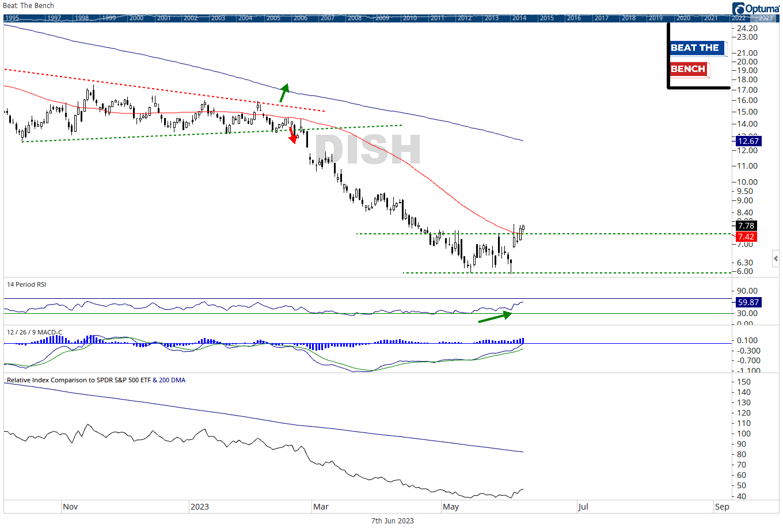Jump to 2018 in the overview timeline
The width and height of the screenshot is (783, 532).
tap(629, 18)
